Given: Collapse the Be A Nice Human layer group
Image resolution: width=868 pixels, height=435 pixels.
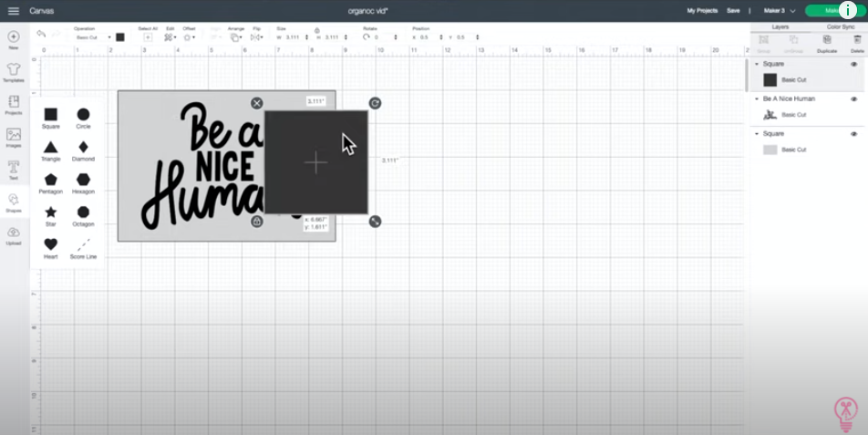Looking at the screenshot, I should click(x=757, y=99).
